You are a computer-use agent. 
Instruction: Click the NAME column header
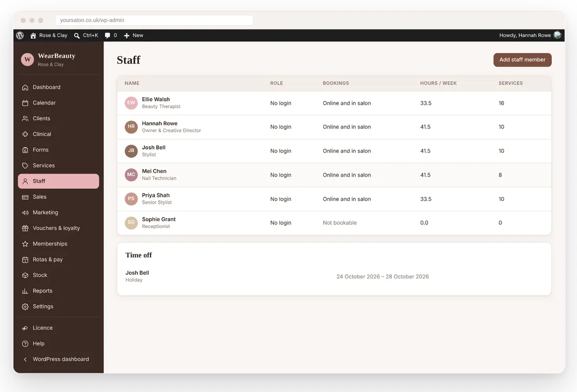(132, 83)
